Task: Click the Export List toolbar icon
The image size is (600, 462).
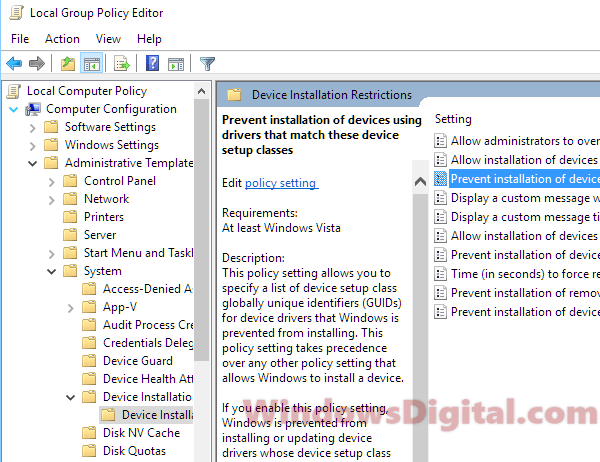Action: point(122,63)
